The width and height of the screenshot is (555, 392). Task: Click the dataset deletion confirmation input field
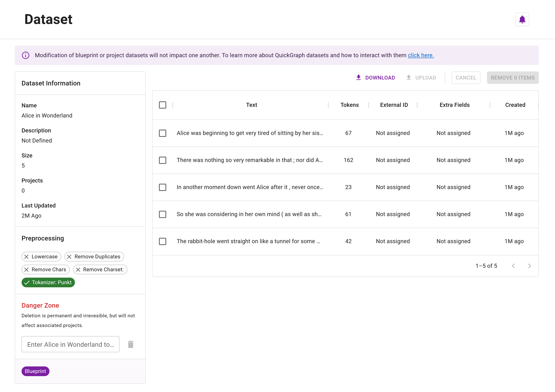pos(70,344)
